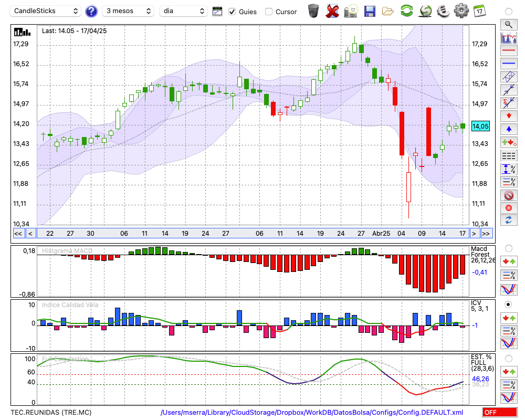The height and width of the screenshot is (420, 525).
Task: Open the CandleSticks chart type dropdown
Action: pyautogui.click(x=46, y=11)
